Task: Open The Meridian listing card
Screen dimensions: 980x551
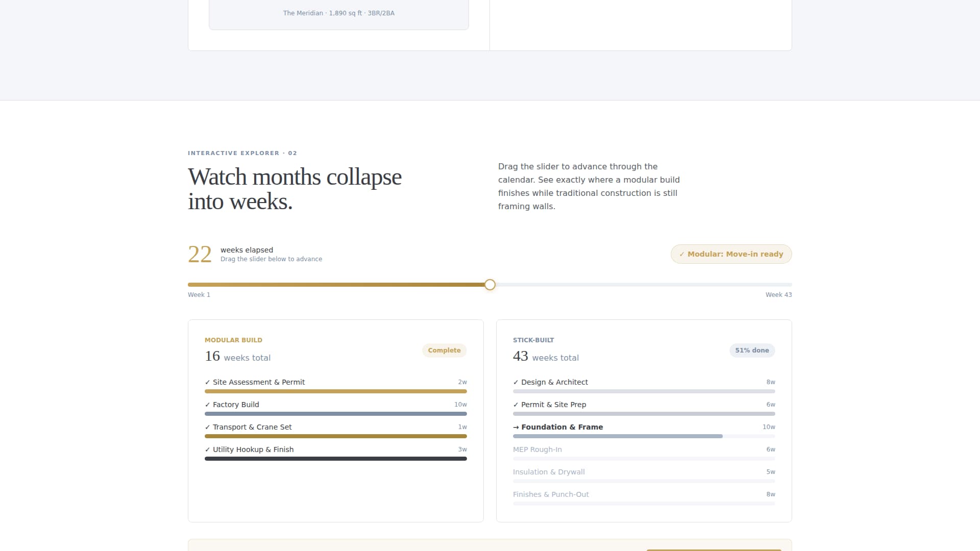Action: point(338,13)
